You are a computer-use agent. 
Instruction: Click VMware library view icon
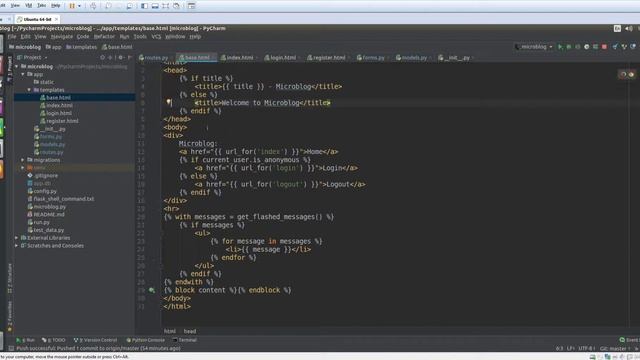click(x=191, y=6)
